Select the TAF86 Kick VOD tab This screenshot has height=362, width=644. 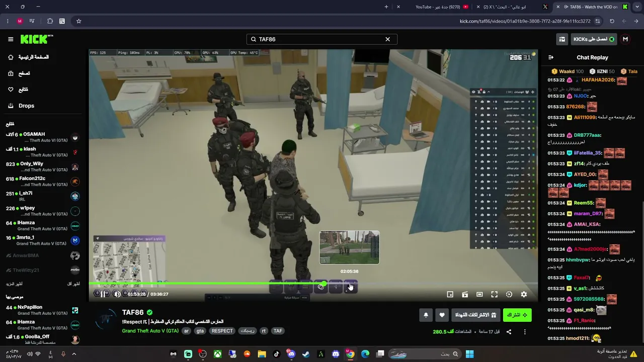(x=593, y=7)
